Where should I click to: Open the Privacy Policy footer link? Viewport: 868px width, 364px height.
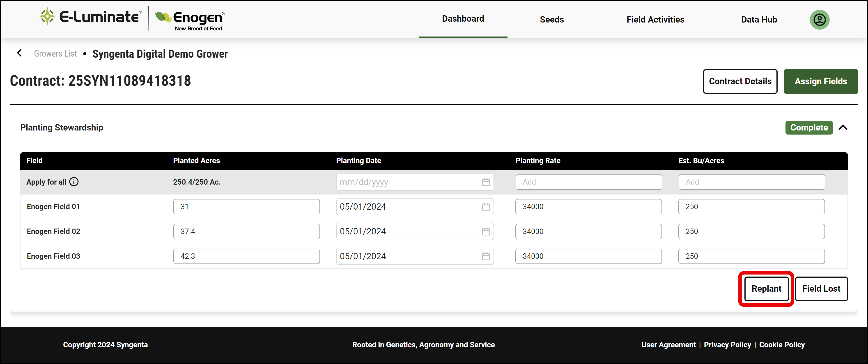(x=727, y=344)
